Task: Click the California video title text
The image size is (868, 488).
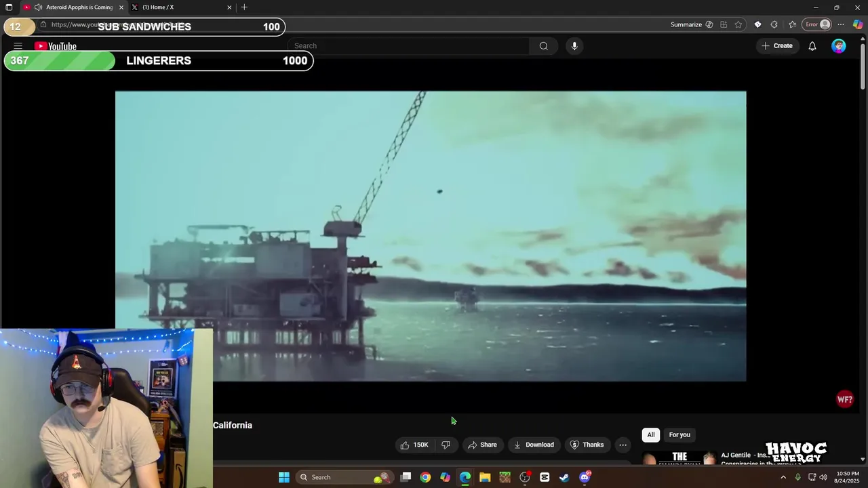Action: tap(233, 426)
